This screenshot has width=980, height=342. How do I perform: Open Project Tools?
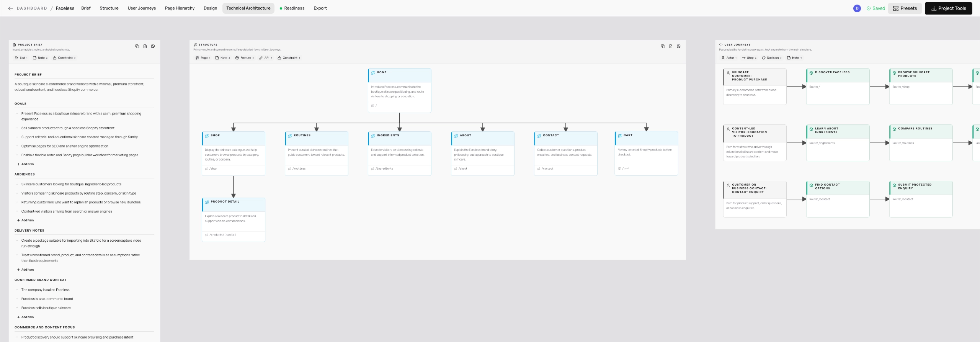click(x=948, y=8)
